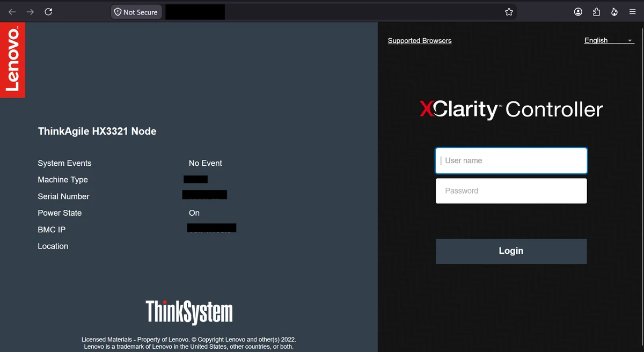This screenshot has height=352, width=644.
Task: Go forward using the browser forward arrow
Action: [30, 12]
